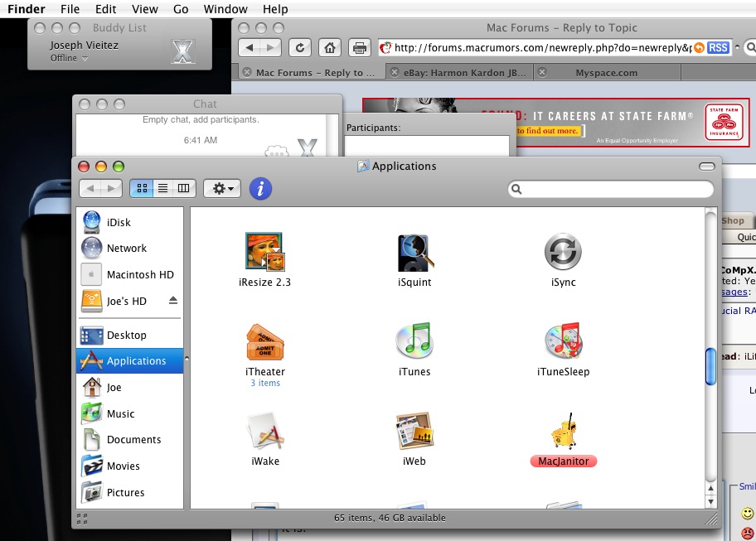Close the Myspace.com browser tab
This screenshot has width=756, height=541.
(542, 72)
